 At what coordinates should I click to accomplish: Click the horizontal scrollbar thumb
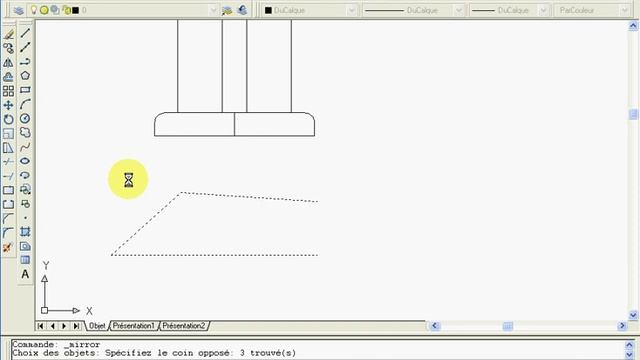508,326
